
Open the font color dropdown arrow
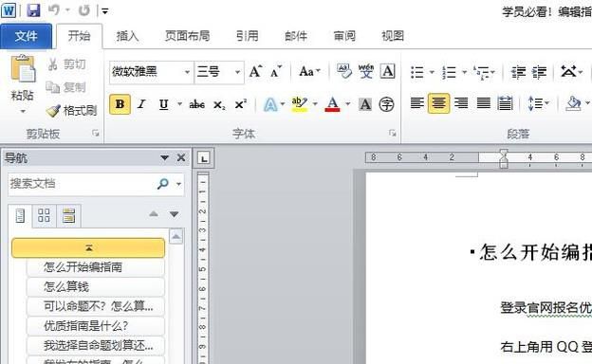(x=348, y=104)
